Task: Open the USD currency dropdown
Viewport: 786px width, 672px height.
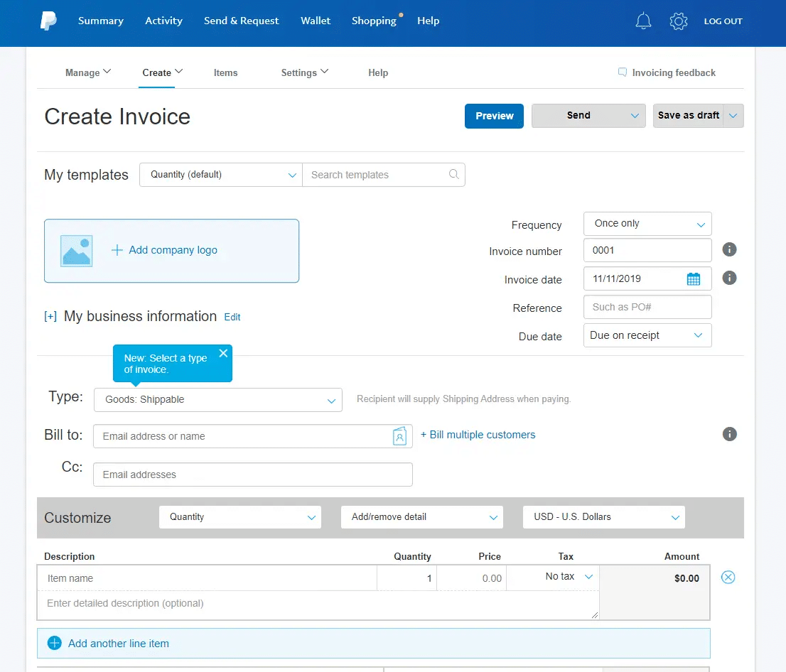Action: 603,517
